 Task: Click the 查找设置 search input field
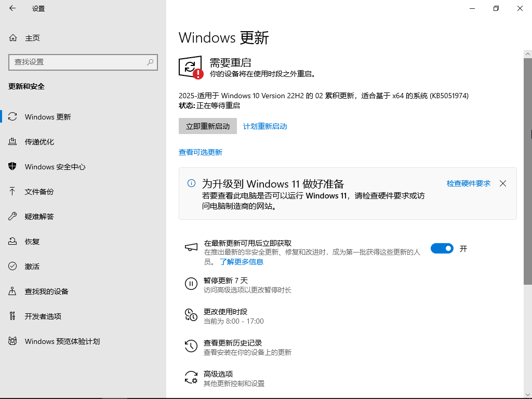pyautogui.click(x=78, y=62)
